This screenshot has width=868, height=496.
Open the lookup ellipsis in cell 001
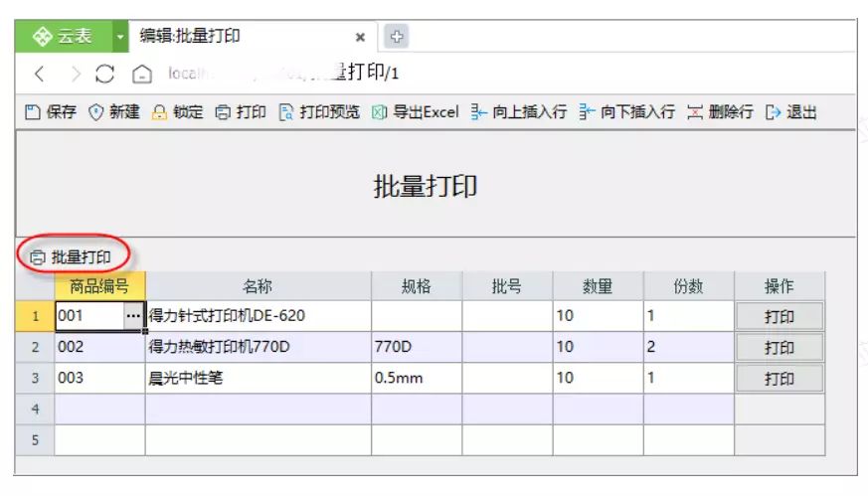point(133,316)
